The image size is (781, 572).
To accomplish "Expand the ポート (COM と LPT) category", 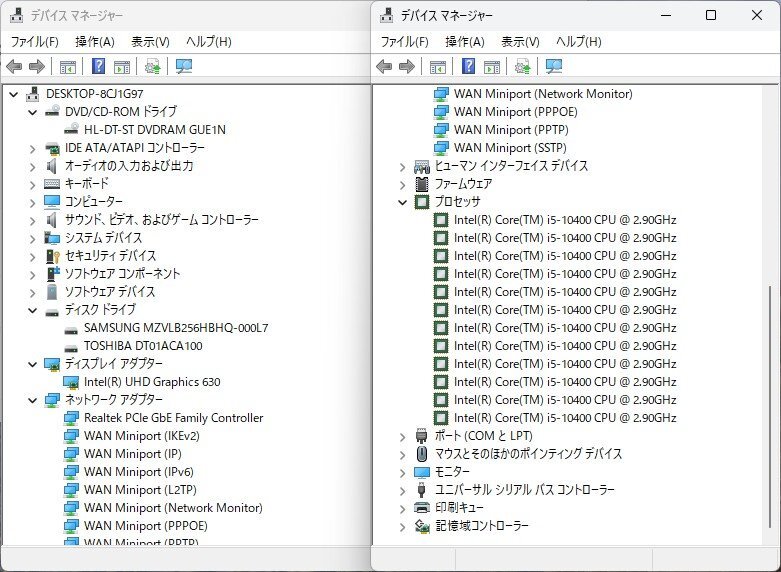I will click(402, 437).
